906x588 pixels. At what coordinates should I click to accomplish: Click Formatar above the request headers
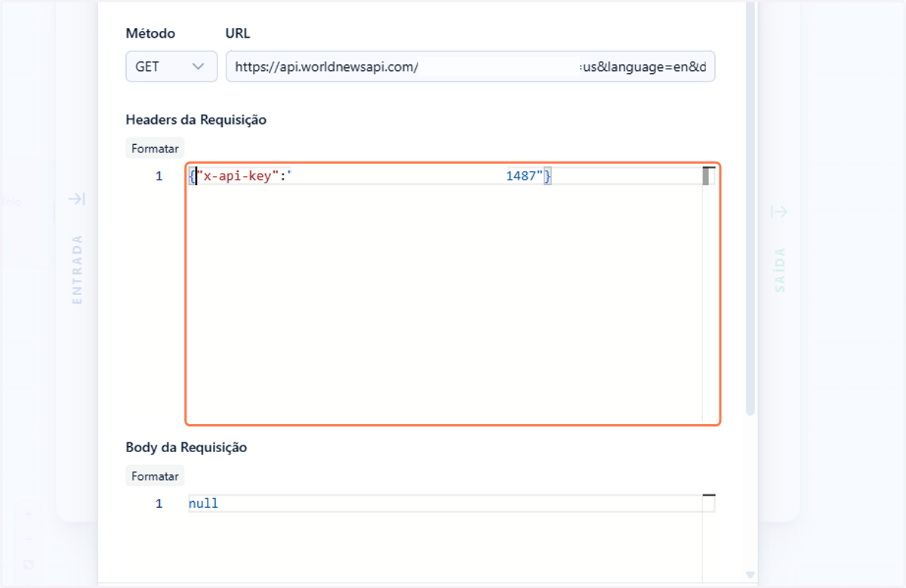[155, 149]
